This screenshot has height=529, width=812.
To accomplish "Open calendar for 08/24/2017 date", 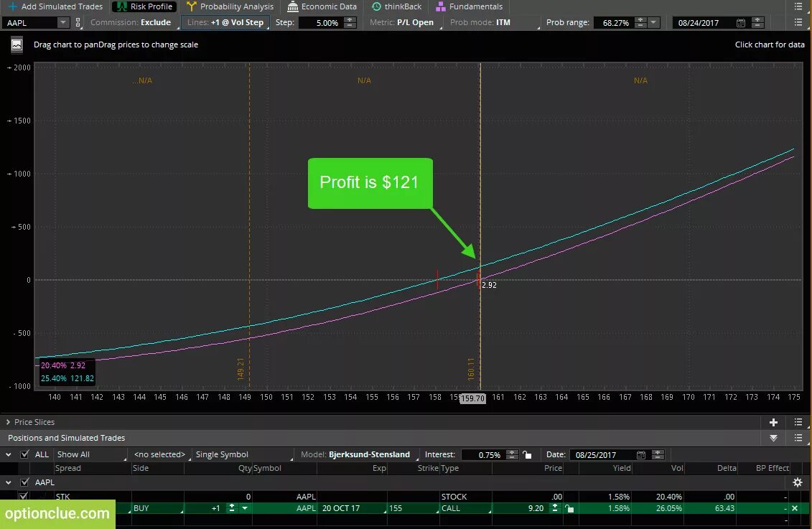I will [740, 23].
